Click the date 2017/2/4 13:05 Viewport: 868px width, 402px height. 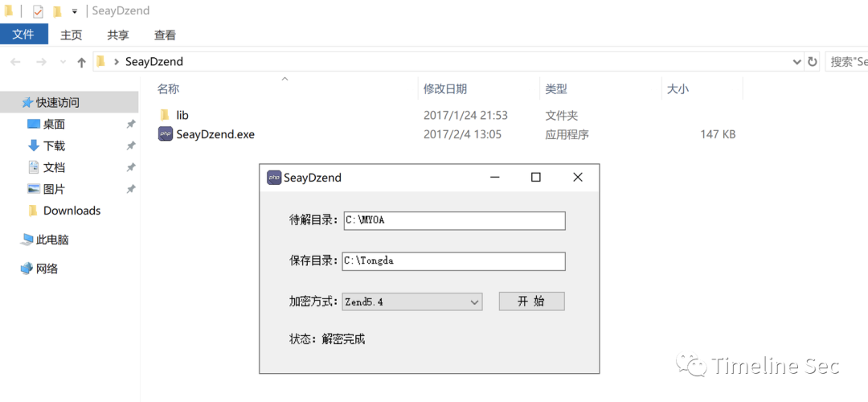462,134
